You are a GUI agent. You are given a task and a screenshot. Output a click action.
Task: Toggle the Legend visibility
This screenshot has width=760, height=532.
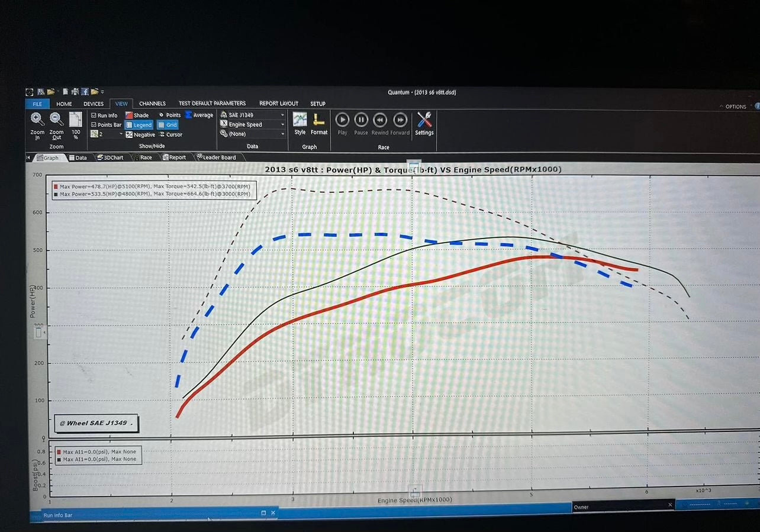coord(139,125)
